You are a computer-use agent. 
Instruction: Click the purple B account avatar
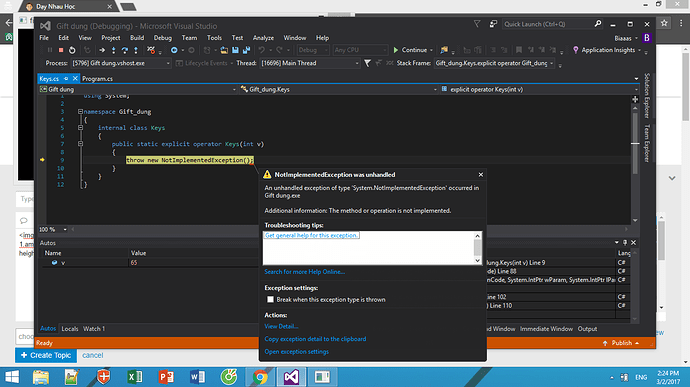[647, 38]
